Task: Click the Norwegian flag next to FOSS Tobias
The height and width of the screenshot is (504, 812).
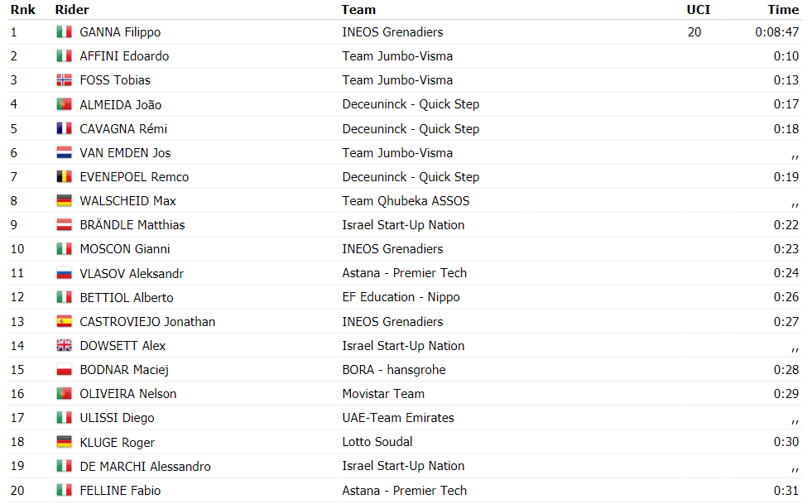Action: point(65,80)
